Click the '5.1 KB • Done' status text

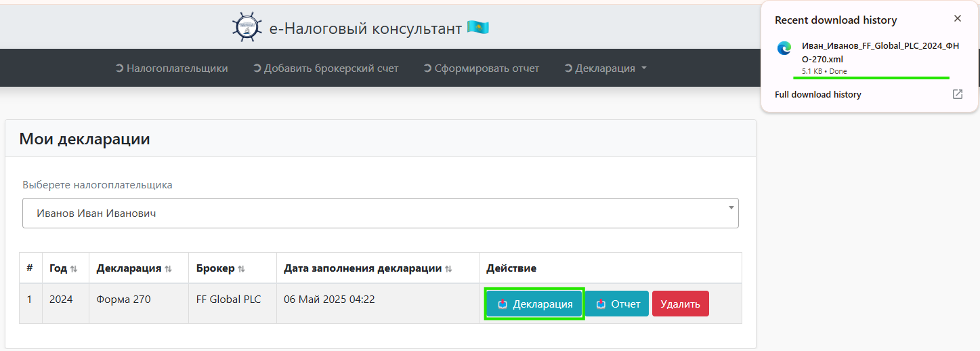824,71
